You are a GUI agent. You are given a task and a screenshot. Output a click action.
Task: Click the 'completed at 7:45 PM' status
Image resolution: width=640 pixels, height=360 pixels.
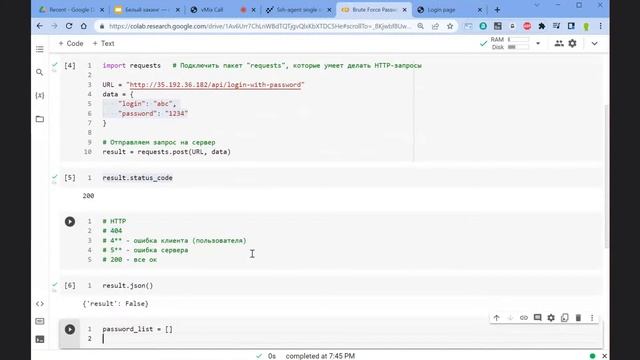320,356
